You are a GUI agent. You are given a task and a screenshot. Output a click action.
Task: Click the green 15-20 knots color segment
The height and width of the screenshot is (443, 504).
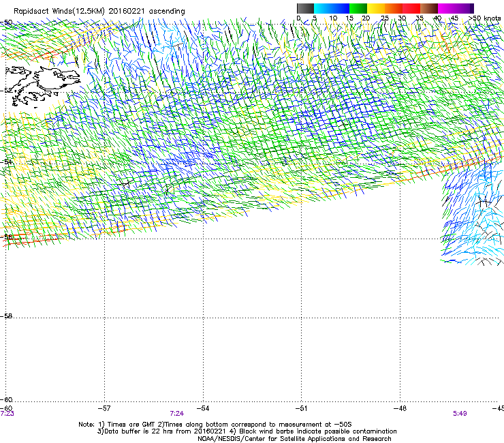click(358, 8)
